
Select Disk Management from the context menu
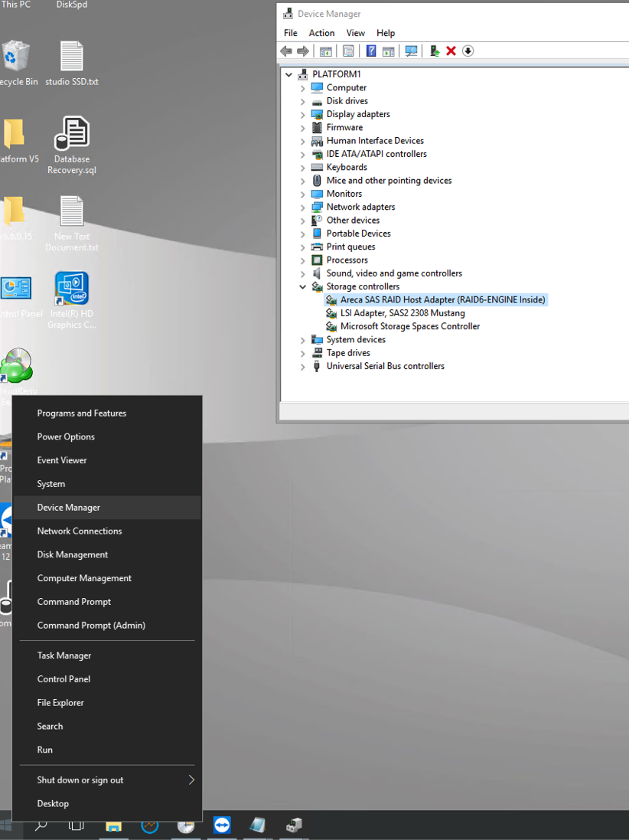point(73,554)
